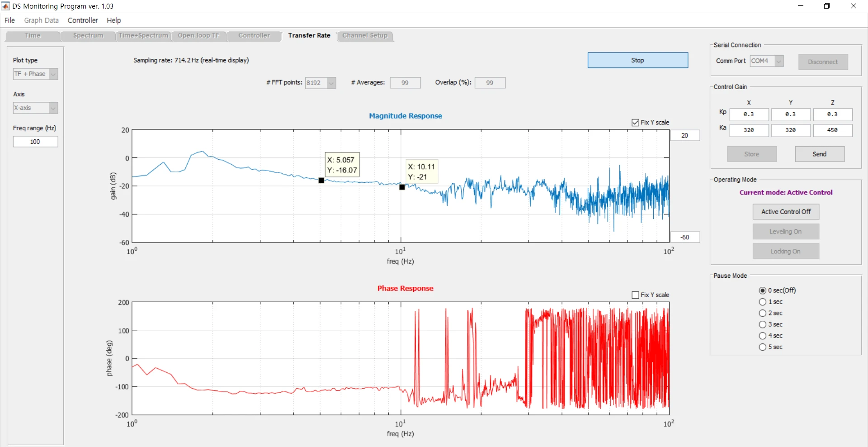The width and height of the screenshot is (868, 447).
Task: Send the control gain values
Action: (819, 154)
